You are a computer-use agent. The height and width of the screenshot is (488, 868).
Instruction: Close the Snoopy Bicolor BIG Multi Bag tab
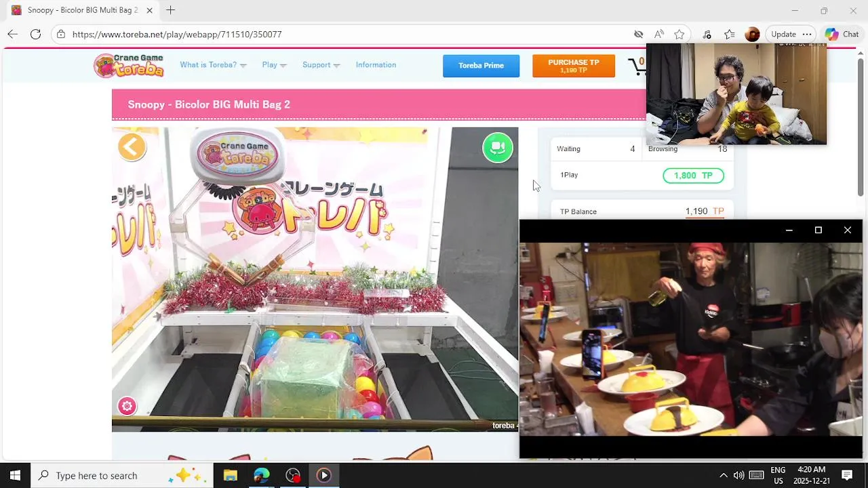(149, 10)
